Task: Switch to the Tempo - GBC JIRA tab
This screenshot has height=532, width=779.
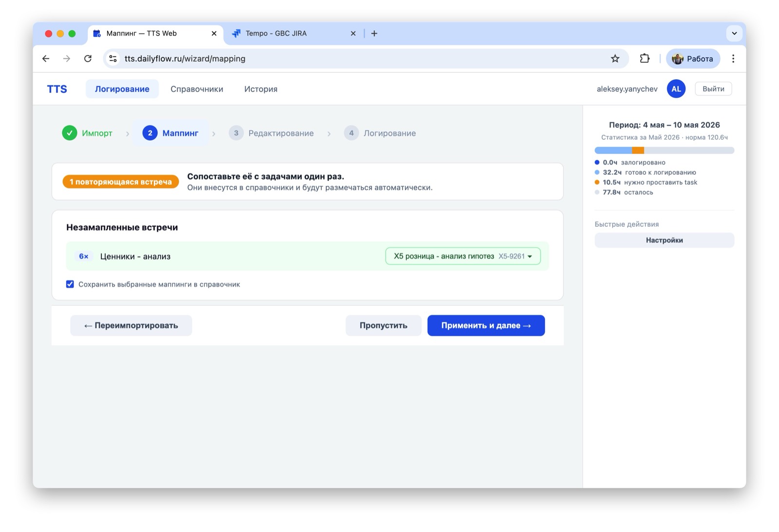Action: pos(295,34)
